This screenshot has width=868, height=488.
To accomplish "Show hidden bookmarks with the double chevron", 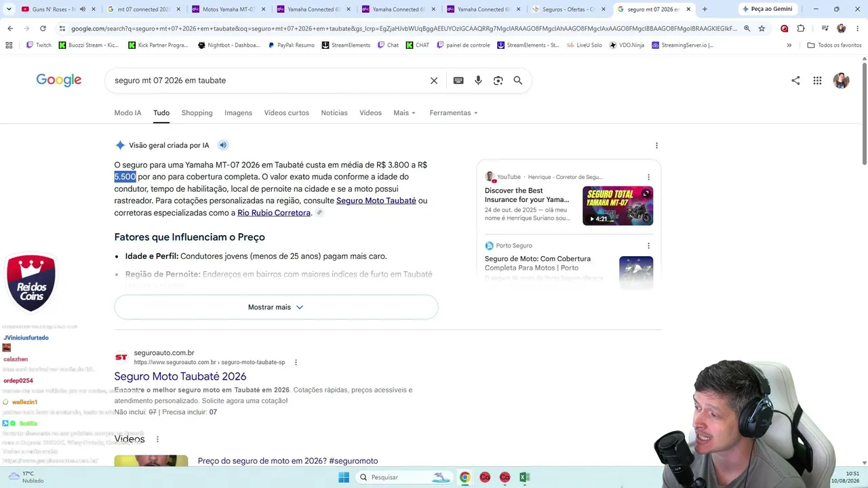I will click(789, 45).
